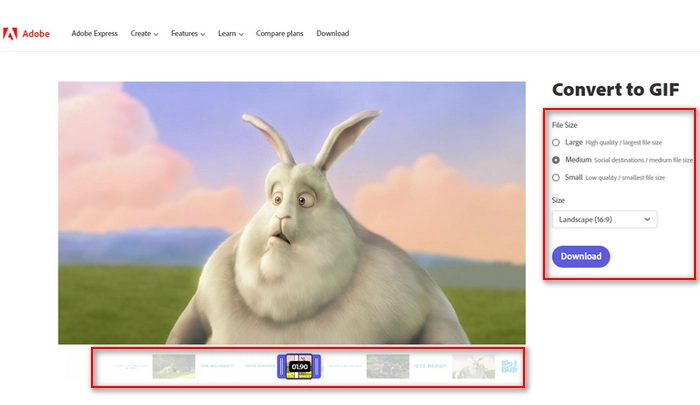Open Compare plans page
The width and height of the screenshot is (700, 405).
click(279, 33)
